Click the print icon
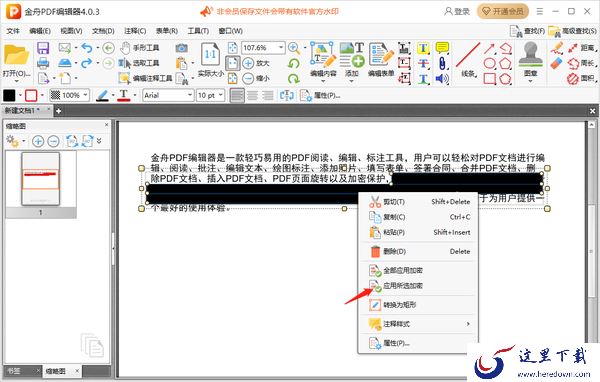Screen dimensions: 600x382 tap(43, 63)
